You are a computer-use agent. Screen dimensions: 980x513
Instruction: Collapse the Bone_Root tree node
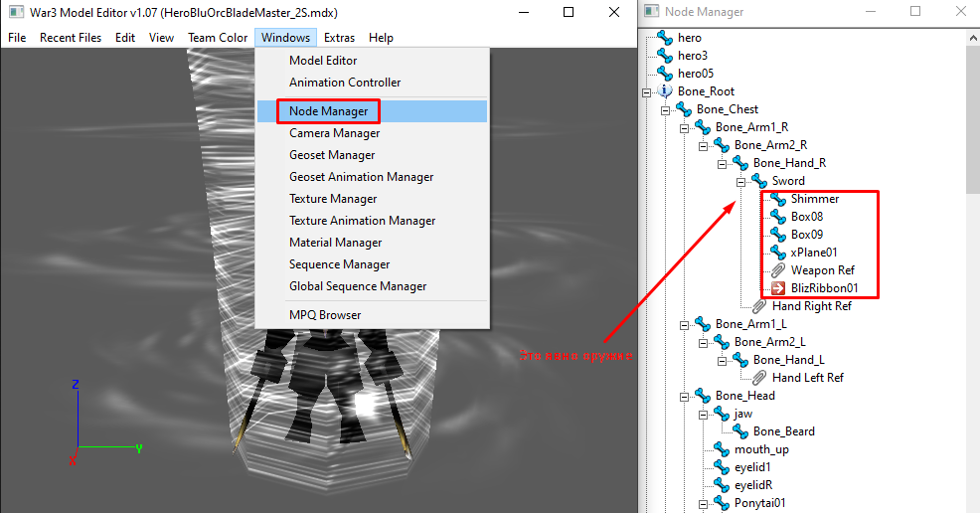click(x=646, y=92)
